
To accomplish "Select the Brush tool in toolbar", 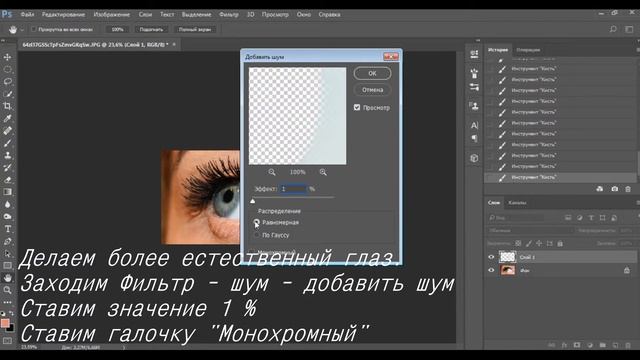I will point(7,143).
